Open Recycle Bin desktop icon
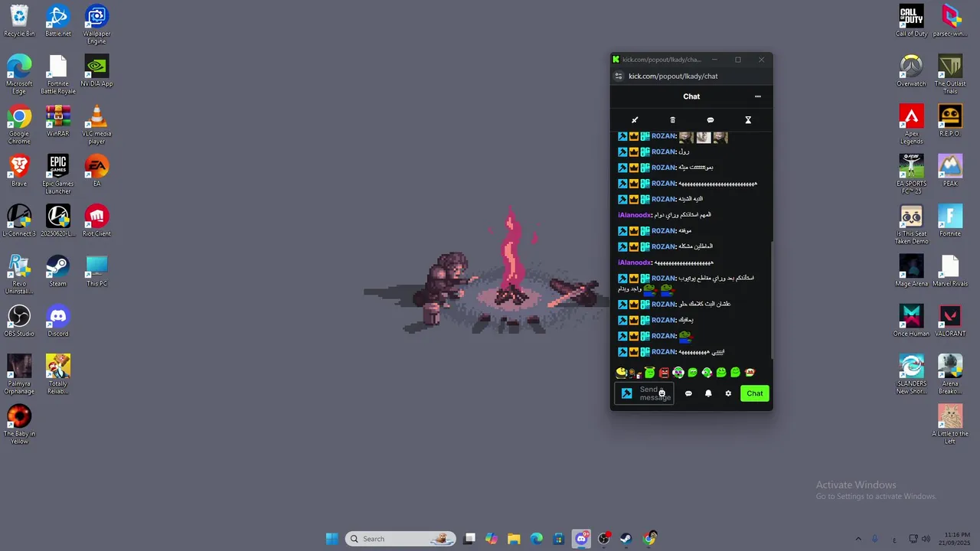980x551 pixels. click(19, 21)
